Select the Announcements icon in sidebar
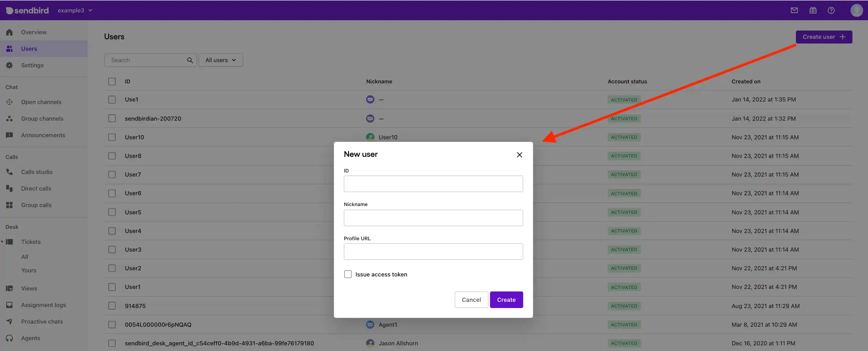This screenshot has width=868, height=351. click(9, 135)
